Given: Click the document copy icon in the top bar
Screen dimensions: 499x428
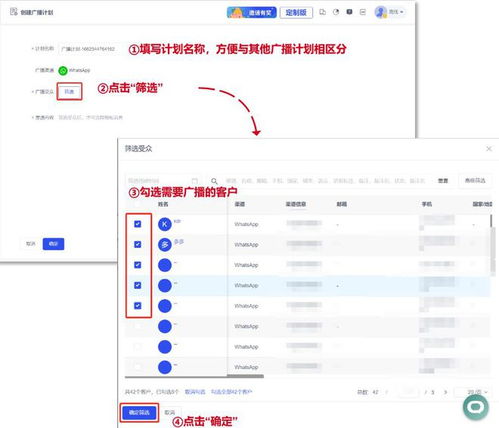Looking at the screenshot, I should click(x=322, y=12).
